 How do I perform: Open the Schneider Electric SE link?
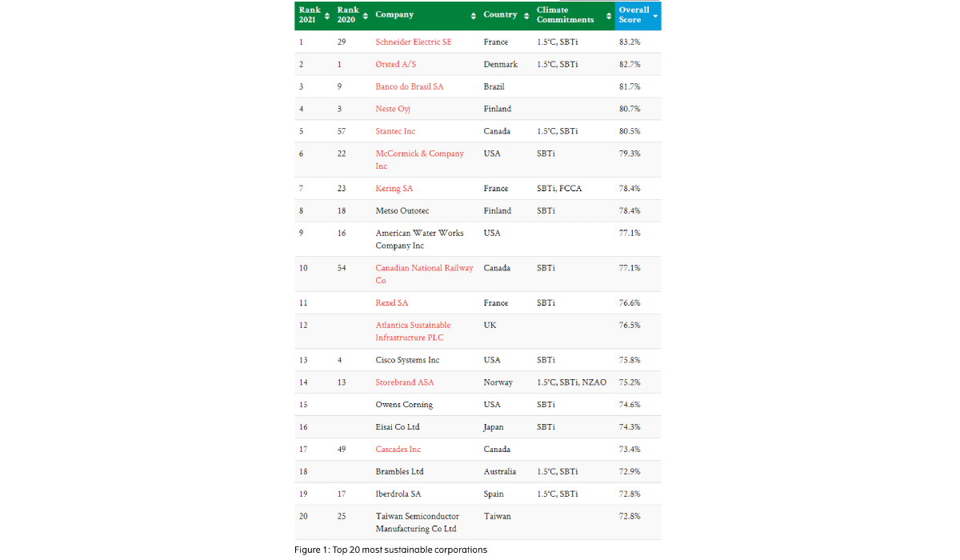413,42
